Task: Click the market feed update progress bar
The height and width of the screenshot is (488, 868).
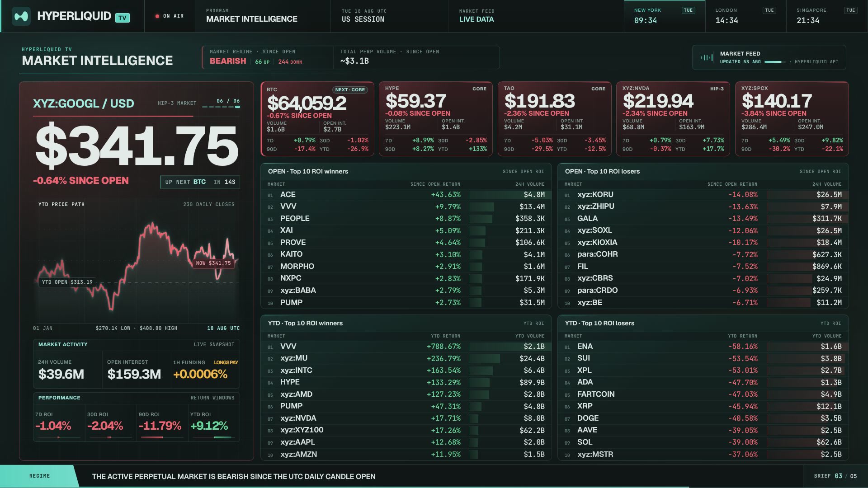Action: [x=775, y=62]
